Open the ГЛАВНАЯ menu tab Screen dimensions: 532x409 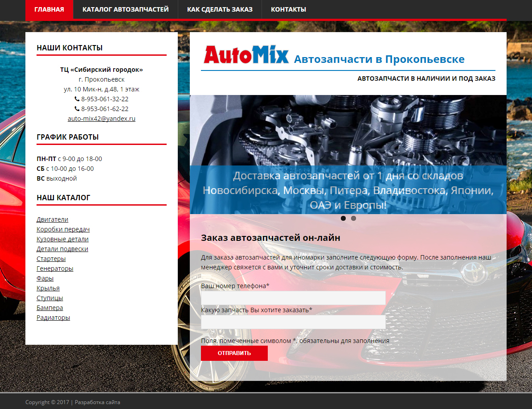point(49,9)
